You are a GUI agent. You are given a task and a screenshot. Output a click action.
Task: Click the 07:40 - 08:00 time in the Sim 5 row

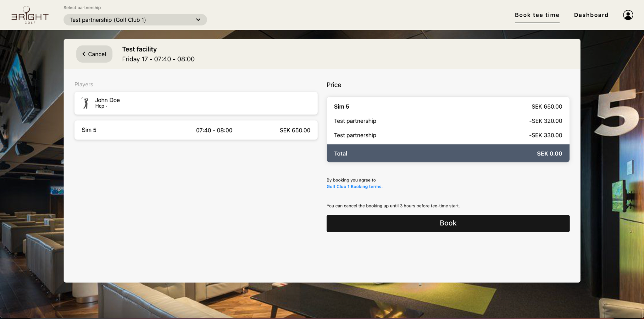[x=214, y=130]
